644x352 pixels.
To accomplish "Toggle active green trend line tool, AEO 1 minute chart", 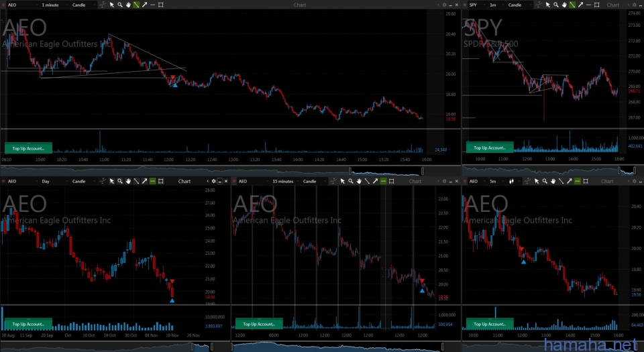I will [136, 5].
